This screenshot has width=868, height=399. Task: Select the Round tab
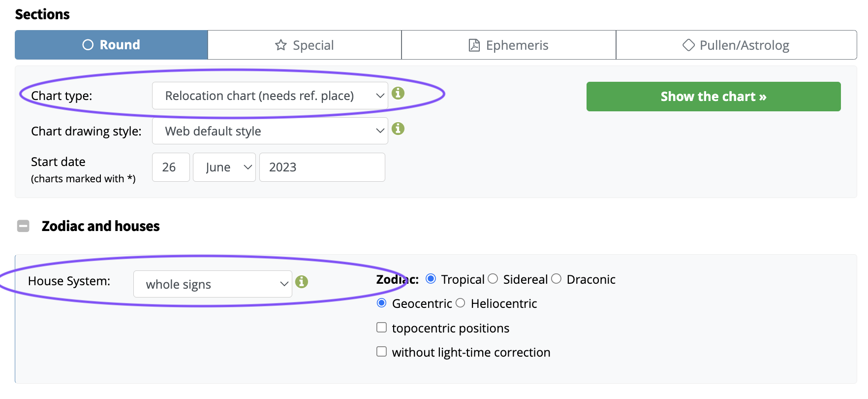[111, 45]
